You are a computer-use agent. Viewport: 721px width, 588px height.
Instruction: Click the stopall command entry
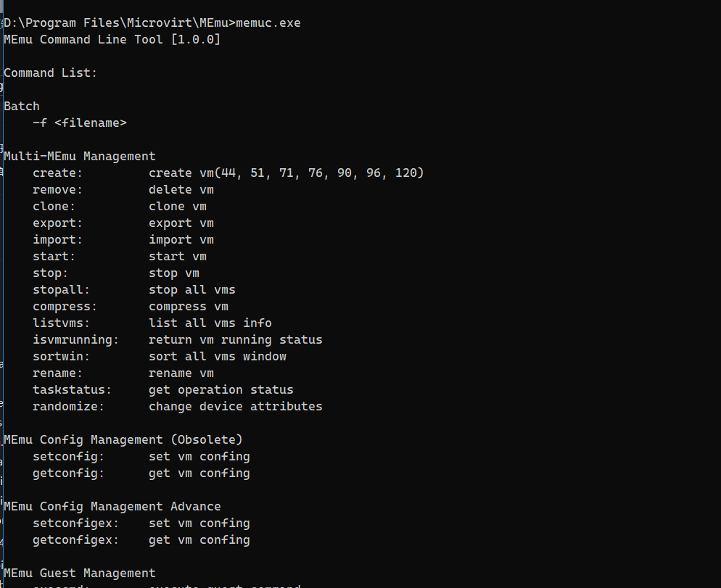[x=62, y=289]
